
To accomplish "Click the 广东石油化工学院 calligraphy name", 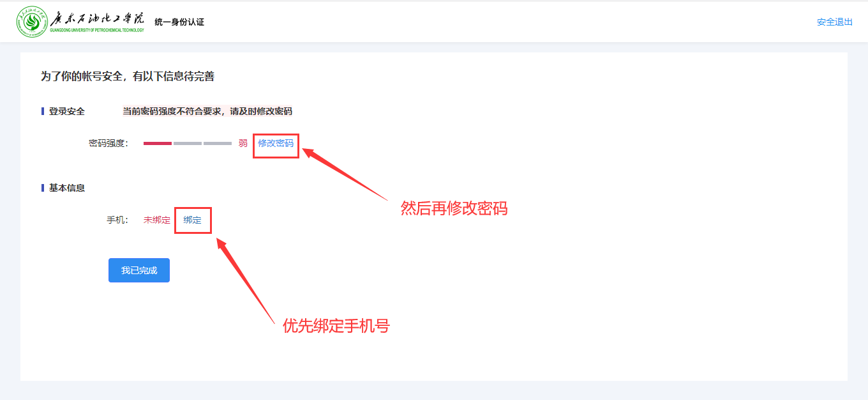I will [x=97, y=17].
